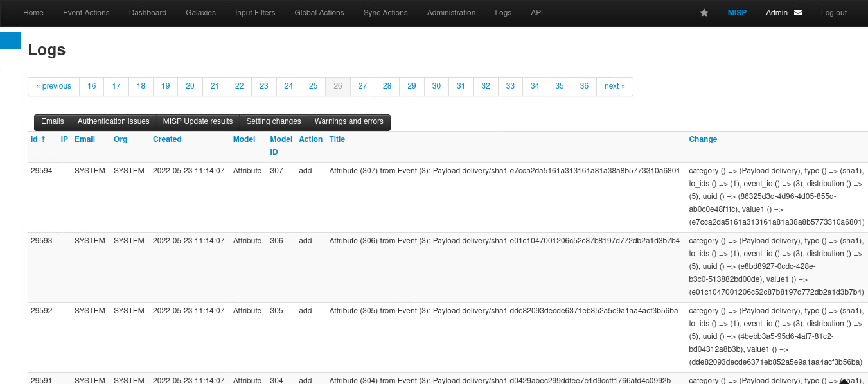Click the star bookmark icon
Screen dimensions: 868x384
click(x=704, y=13)
